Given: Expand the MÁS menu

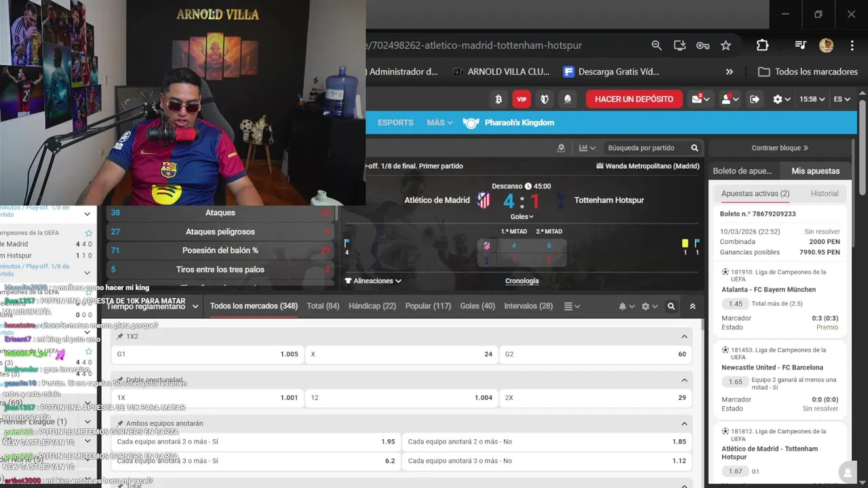Looking at the screenshot, I should click(439, 123).
